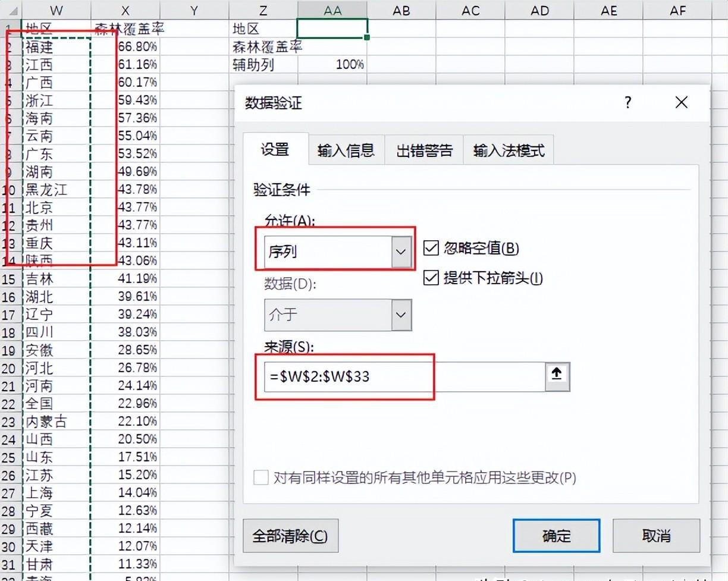This screenshot has width=728, height=581.
Task: Click the cell containing 100%
Action: click(x=332, y=64)
